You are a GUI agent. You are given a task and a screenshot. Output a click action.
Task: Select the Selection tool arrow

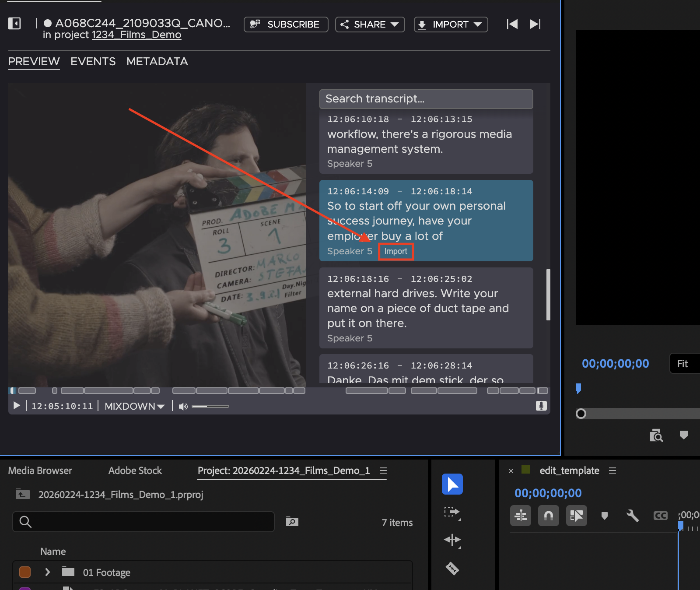(x=452, y=484)
